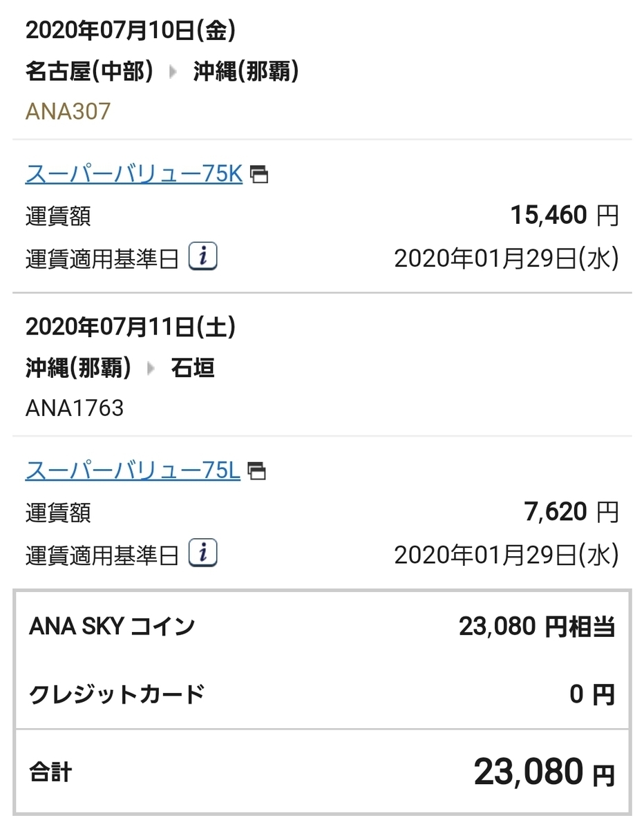Viewport: 644px width, 829px height.
Task: Open the info icon for ANA1763 運賃適用基準日
Action: 203,554
